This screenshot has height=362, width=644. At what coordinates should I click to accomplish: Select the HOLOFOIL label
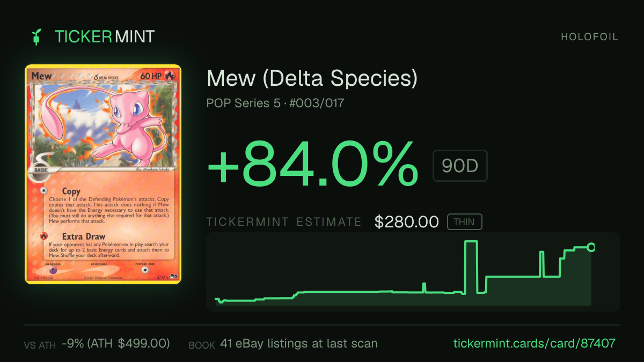(590, 37)
